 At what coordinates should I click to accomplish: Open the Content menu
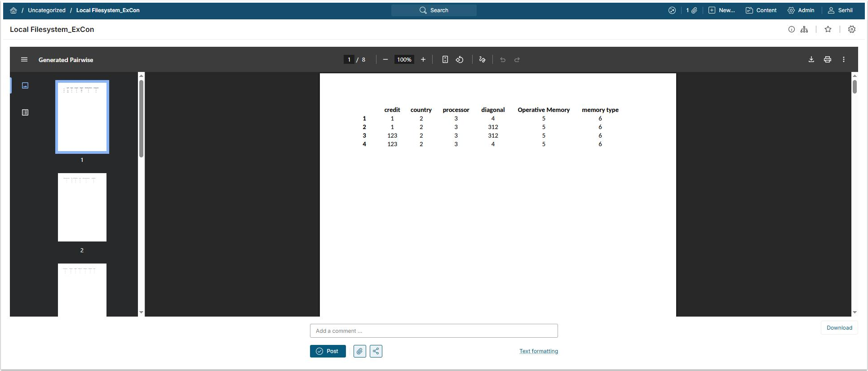pyautogui.click(x=761, y=10)
